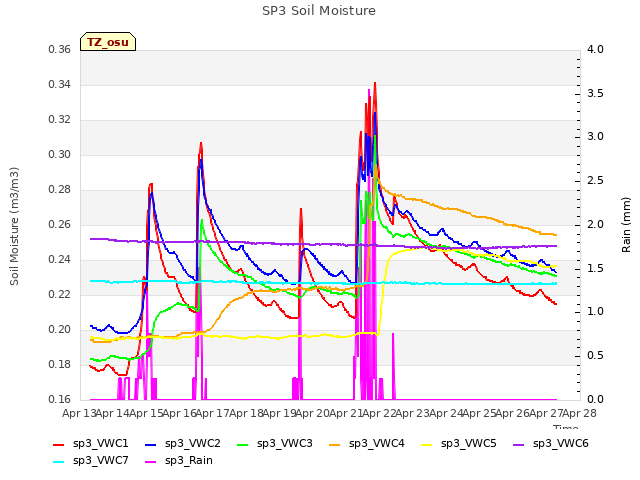Viewport: 640px width, 480px height.
Task: Click the yellow sp3_VWC5 legend color marker
Action: (427, 444)
